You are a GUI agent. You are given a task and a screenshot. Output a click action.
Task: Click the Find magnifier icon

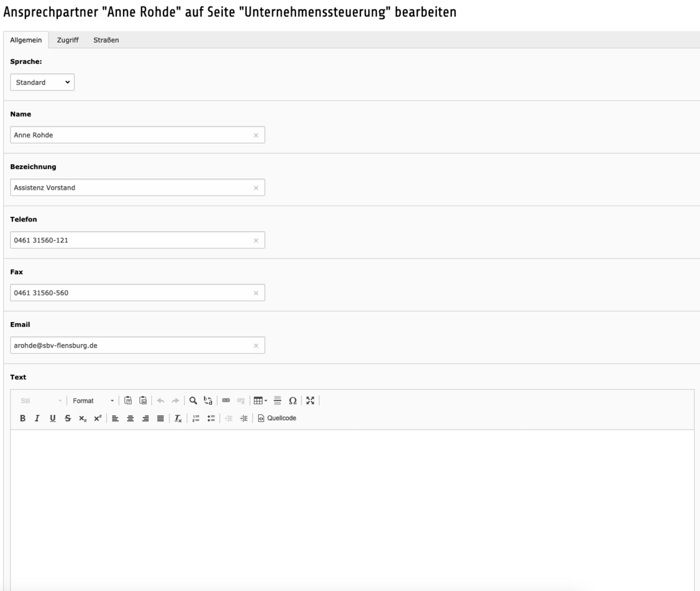tap(193, 401)
